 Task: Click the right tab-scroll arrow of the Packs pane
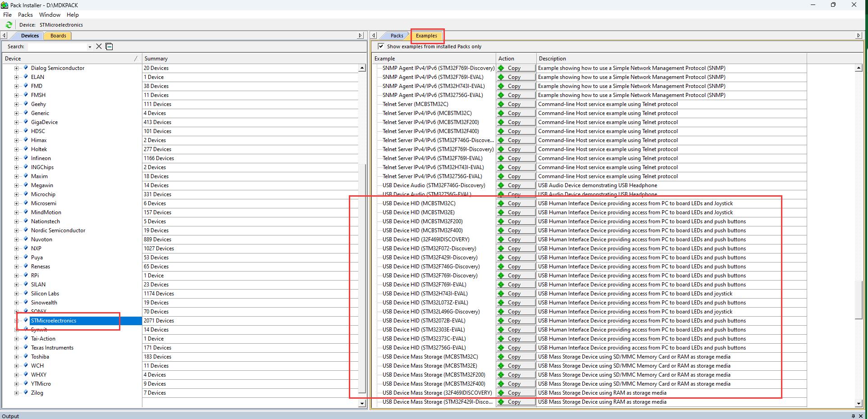(858, 36)
